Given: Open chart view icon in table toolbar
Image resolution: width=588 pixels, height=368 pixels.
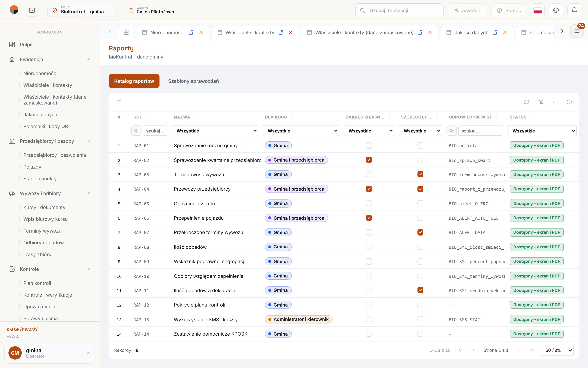Looking at the screenshot, I should click(555, 102).
